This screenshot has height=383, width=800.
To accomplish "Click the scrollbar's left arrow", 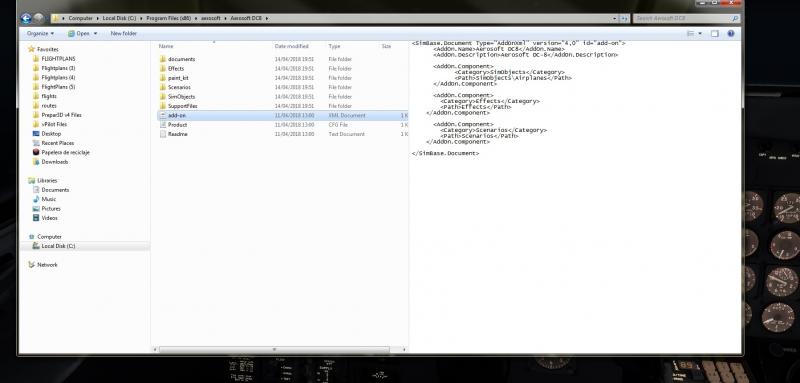I will click(x=155, y=349).
